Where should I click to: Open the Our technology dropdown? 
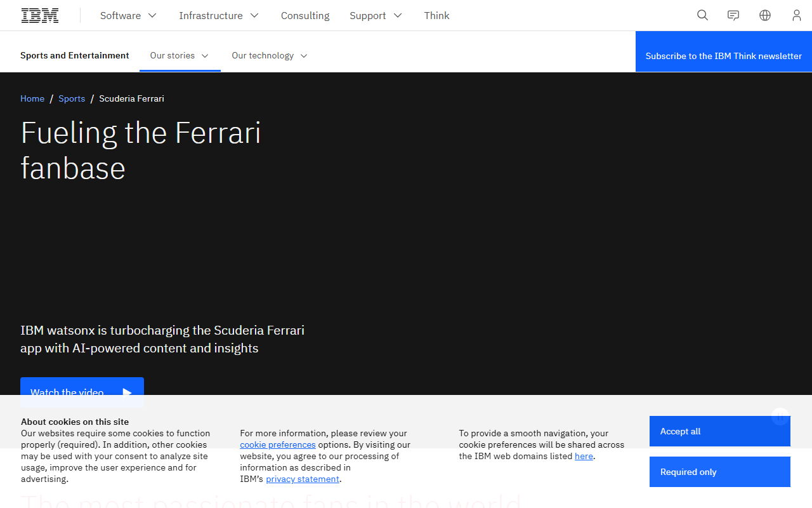[x=270, y=55]
